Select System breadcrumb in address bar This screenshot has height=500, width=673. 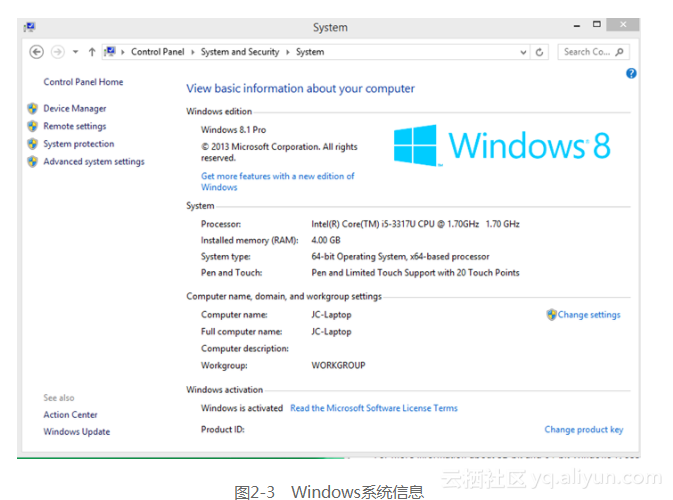coord(310,52)
